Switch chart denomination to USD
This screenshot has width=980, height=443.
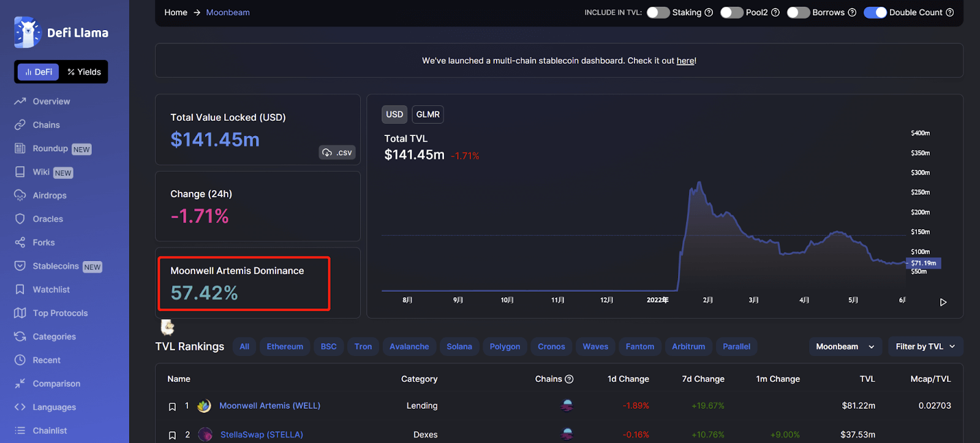(394, 115)
